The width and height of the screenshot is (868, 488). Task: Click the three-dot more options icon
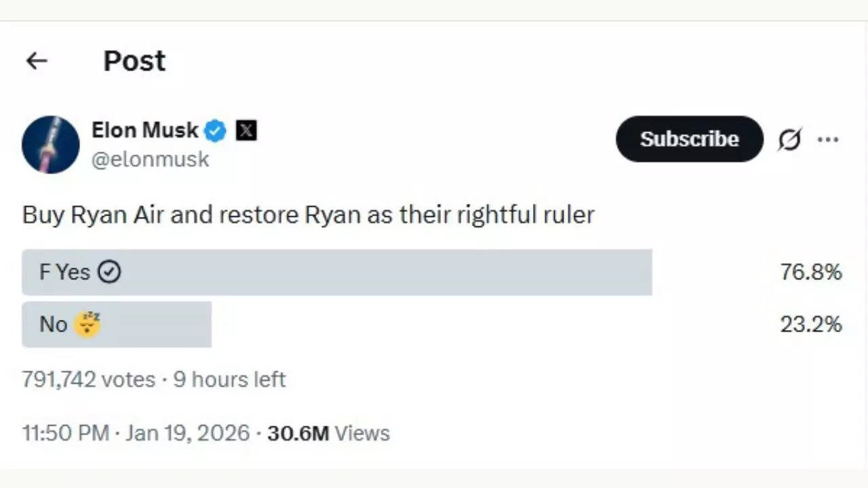[x=828, y=139]
